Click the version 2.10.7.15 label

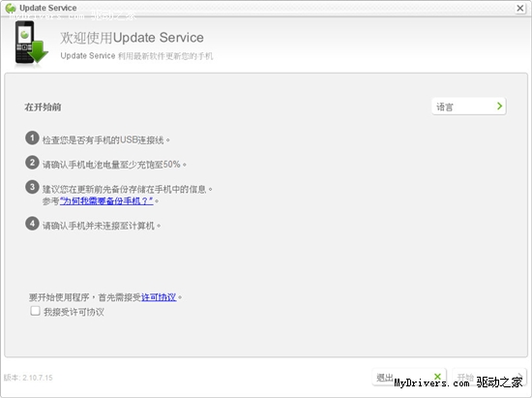(x=28, y=378)
